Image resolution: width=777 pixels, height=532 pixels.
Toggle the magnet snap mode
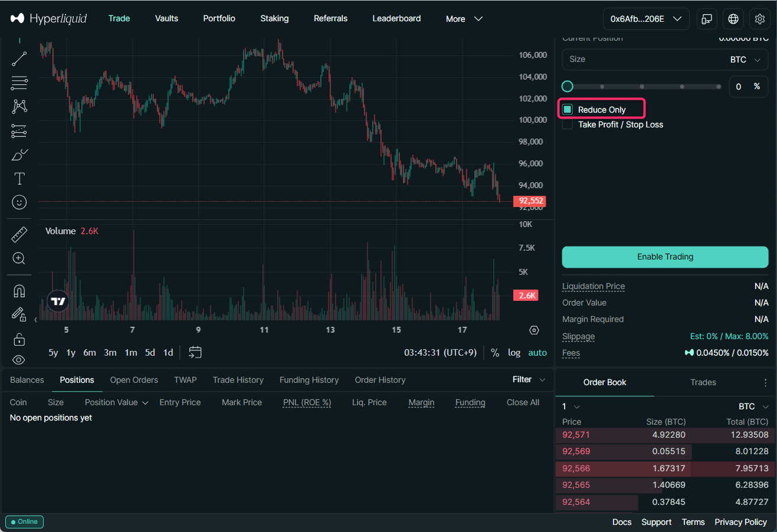19,291
